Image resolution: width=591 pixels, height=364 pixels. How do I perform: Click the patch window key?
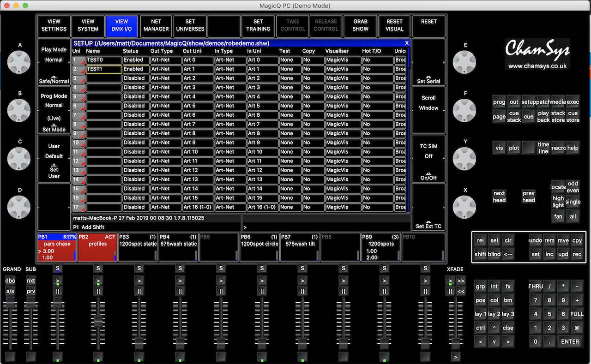(x=543, y=102)
